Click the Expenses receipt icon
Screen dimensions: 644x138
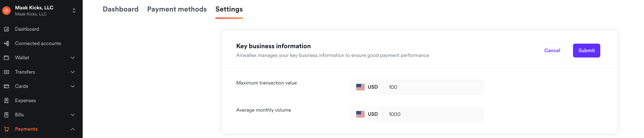(7, 101)
